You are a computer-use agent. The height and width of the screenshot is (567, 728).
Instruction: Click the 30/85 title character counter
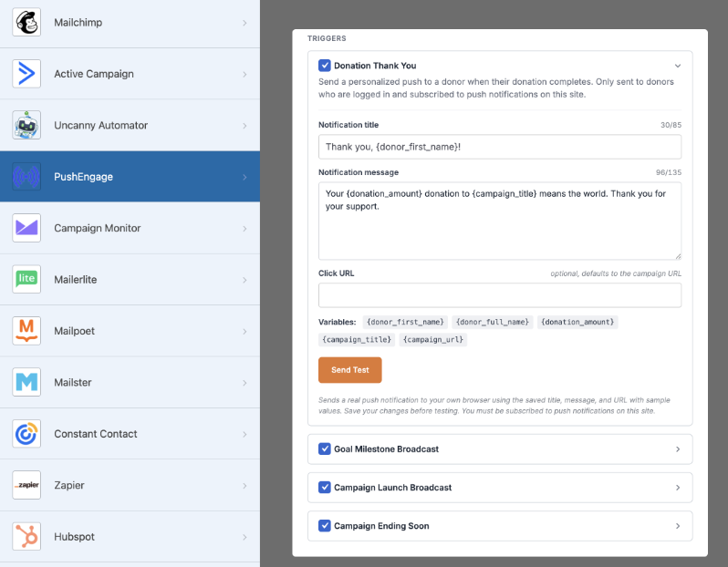(671, 125)
